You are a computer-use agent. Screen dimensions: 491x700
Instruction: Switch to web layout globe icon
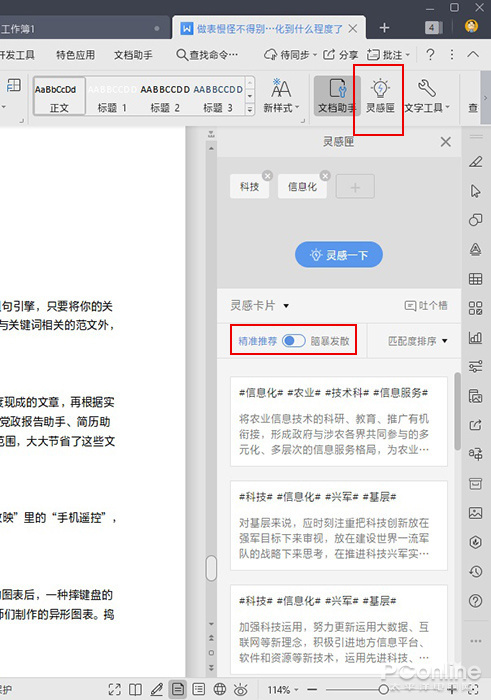point(220,690)
